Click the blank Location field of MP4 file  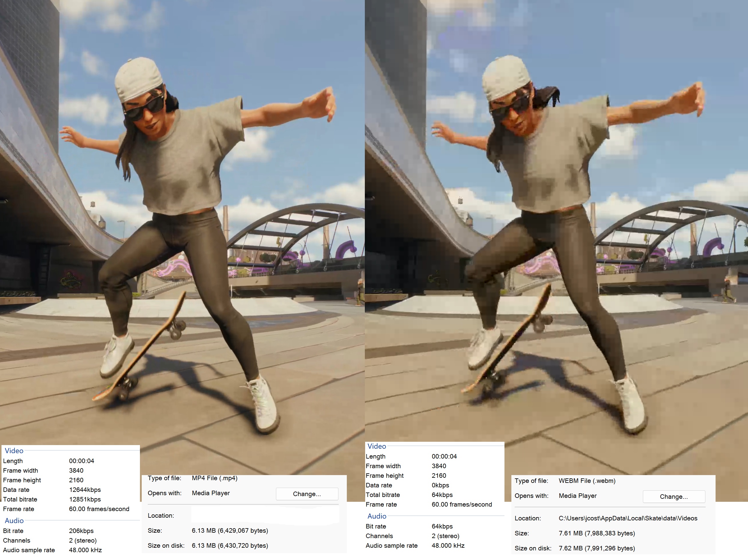click(265, 515)
